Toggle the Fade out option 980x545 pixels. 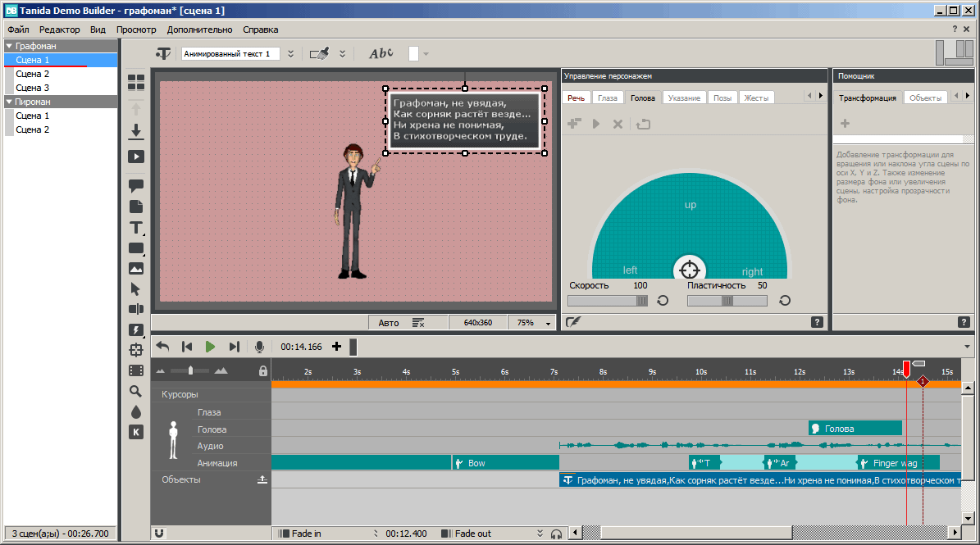467,534
